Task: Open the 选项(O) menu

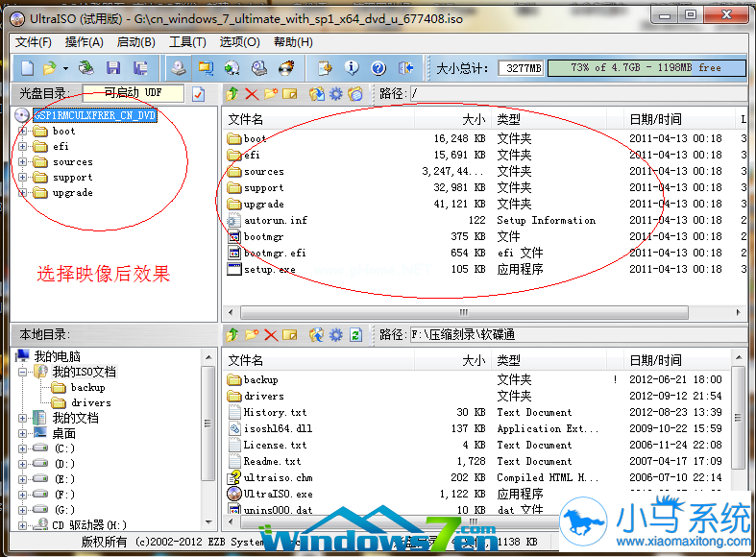Action: [x=239, y=42]
